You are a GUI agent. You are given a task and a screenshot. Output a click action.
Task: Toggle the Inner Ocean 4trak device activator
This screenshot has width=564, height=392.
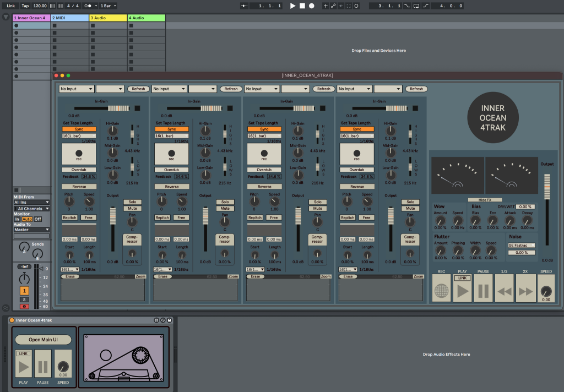pyautogui.click(x=12, y=320)
